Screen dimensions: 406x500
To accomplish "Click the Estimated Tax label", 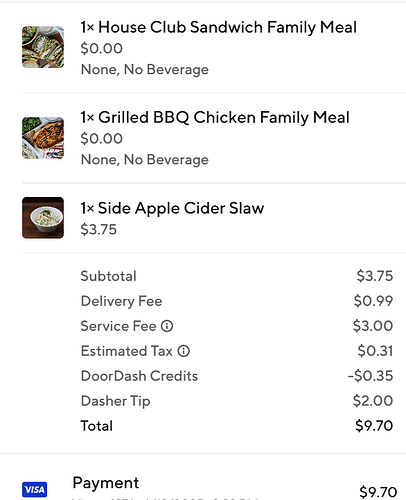I will 127,351.
